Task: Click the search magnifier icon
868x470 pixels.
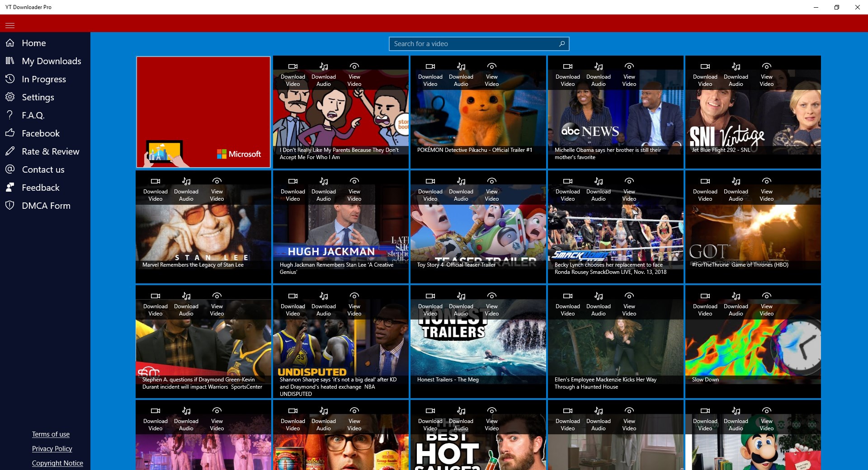Action: (x=562, y=44)
